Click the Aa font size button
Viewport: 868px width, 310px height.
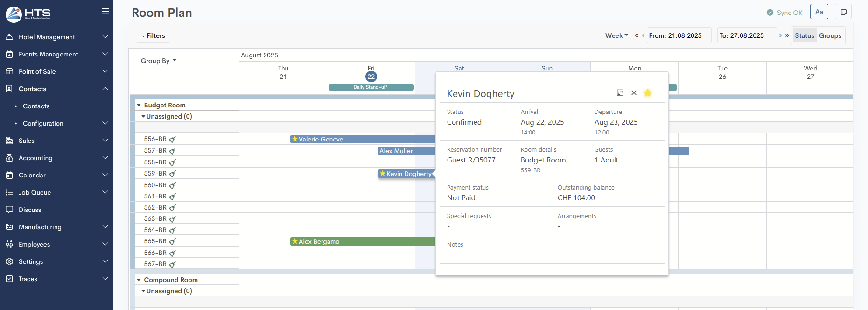819,12
